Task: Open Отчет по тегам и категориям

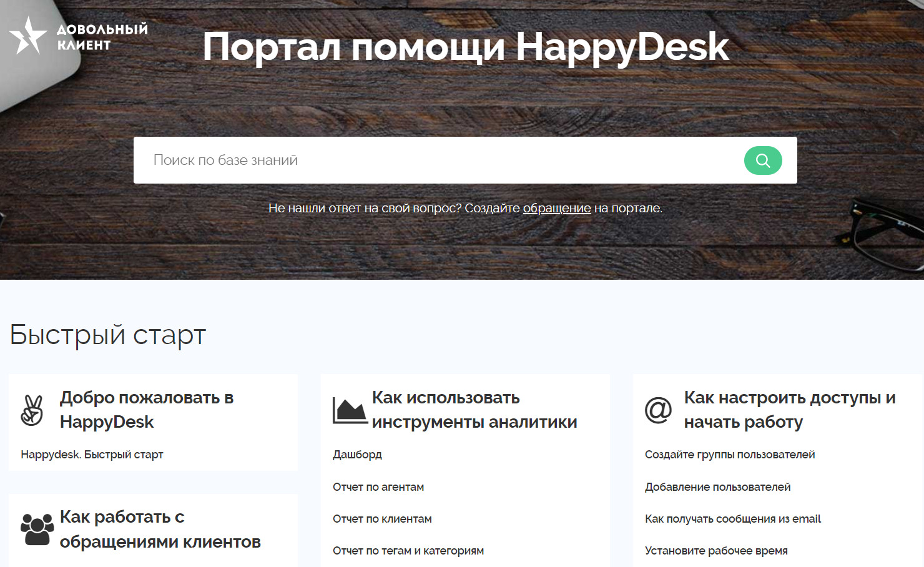Action: 408,551
